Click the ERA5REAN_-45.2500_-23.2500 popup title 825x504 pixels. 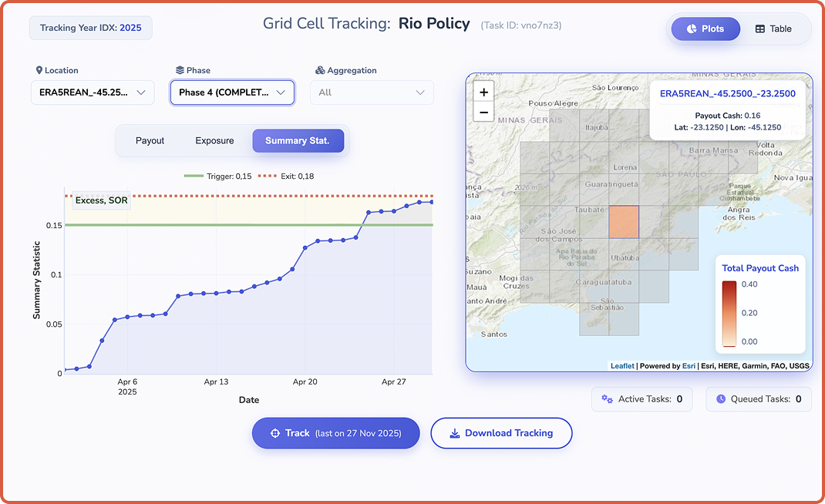point(728,94)
